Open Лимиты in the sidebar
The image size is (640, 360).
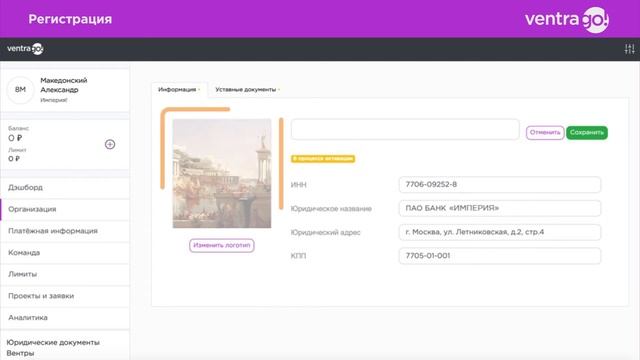pyautogui.click(x=65, y=274)
